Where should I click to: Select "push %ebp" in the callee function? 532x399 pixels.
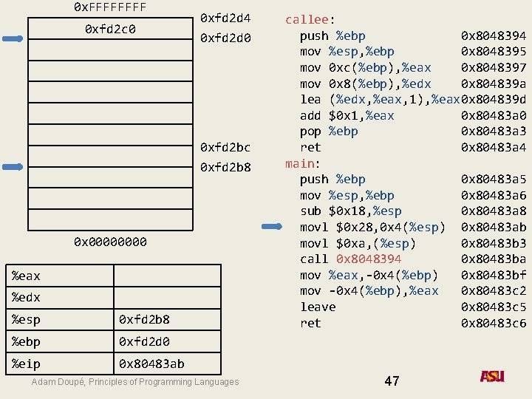click(x=332, y=36)
